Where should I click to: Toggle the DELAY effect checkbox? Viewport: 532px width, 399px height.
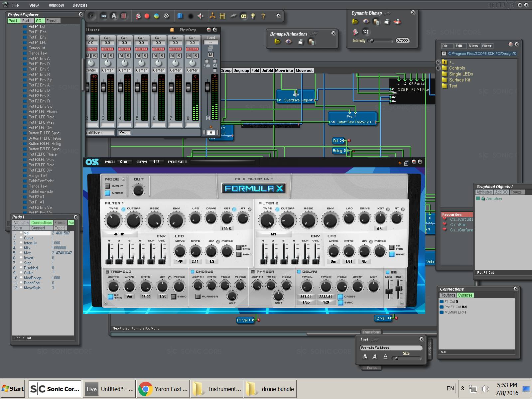point(299,272)
